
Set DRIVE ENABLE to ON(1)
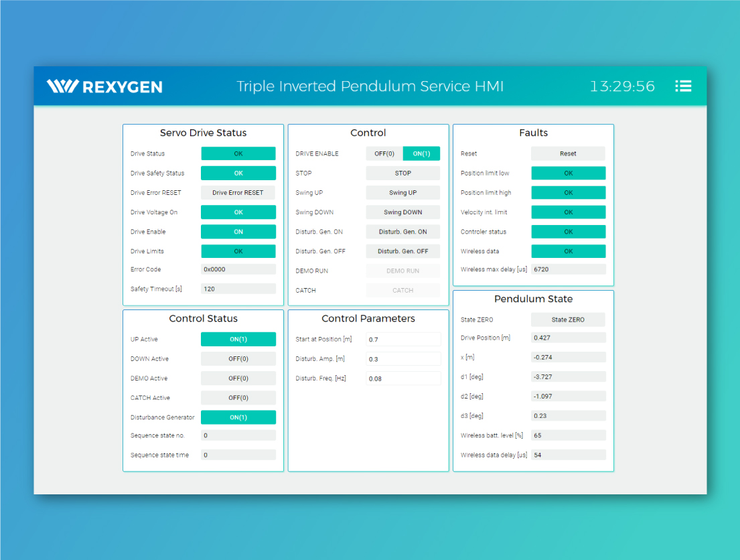click(421, 153)
